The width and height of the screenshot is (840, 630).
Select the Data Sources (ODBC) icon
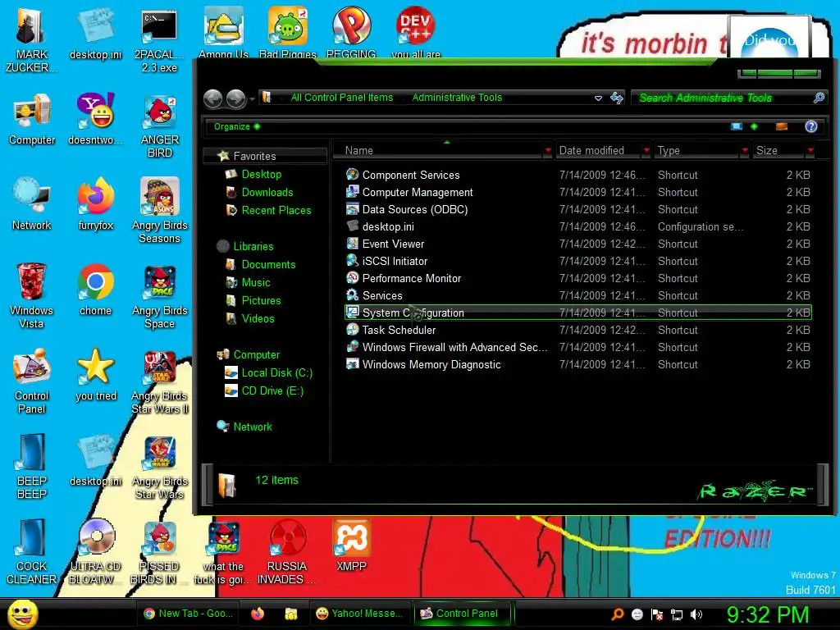tap(352, 209)
